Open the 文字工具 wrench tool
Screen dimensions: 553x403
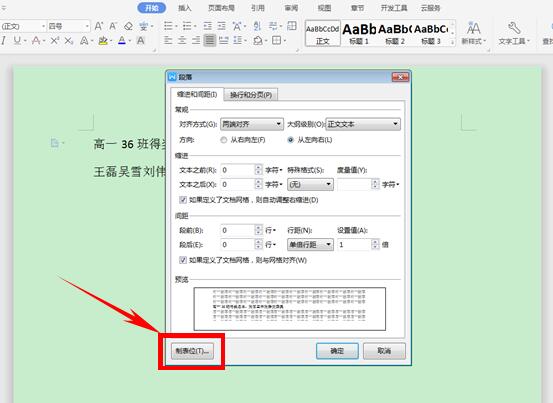click(x=514, y=33)
